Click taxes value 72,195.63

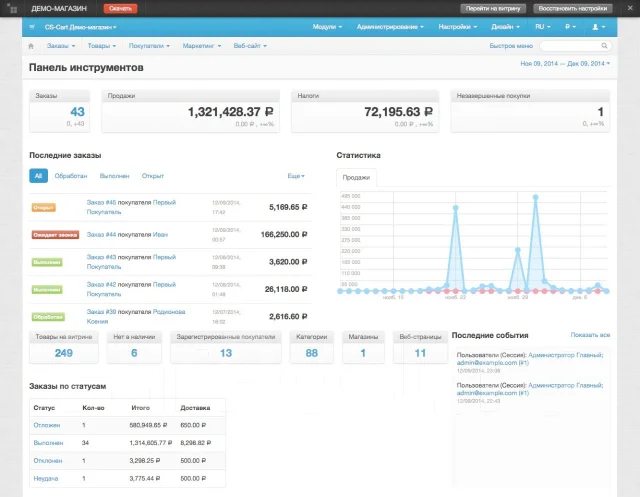point(398,112)
